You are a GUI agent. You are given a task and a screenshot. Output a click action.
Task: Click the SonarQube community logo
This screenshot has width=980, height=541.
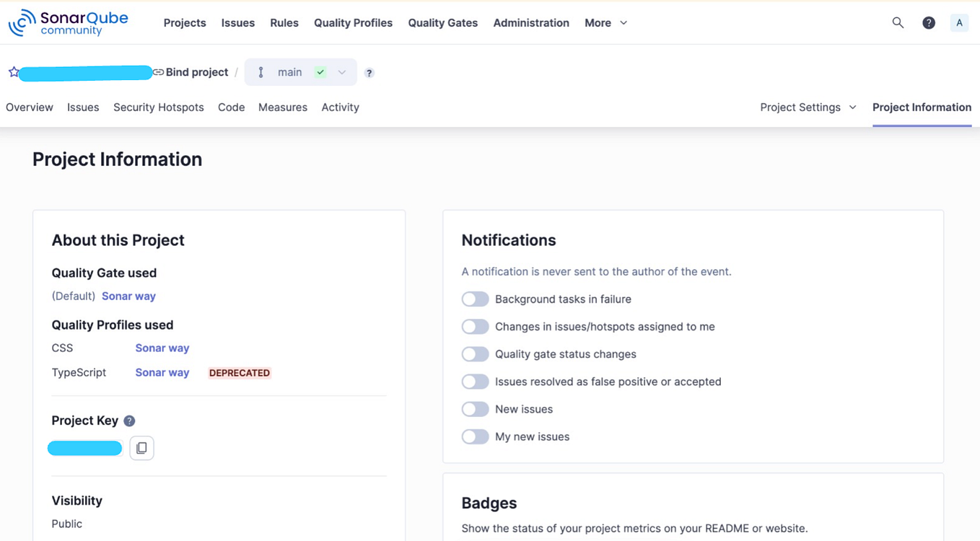click(x=69, y=22)
